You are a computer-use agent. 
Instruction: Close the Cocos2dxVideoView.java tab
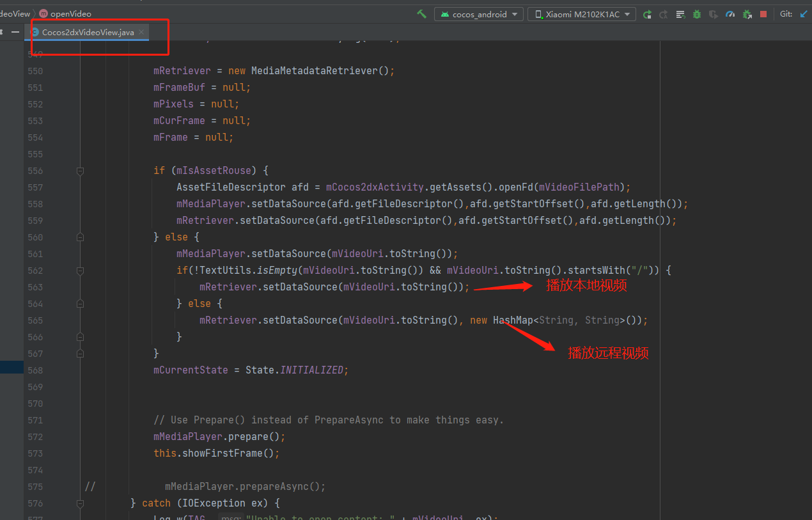click(x=141, y=32)
